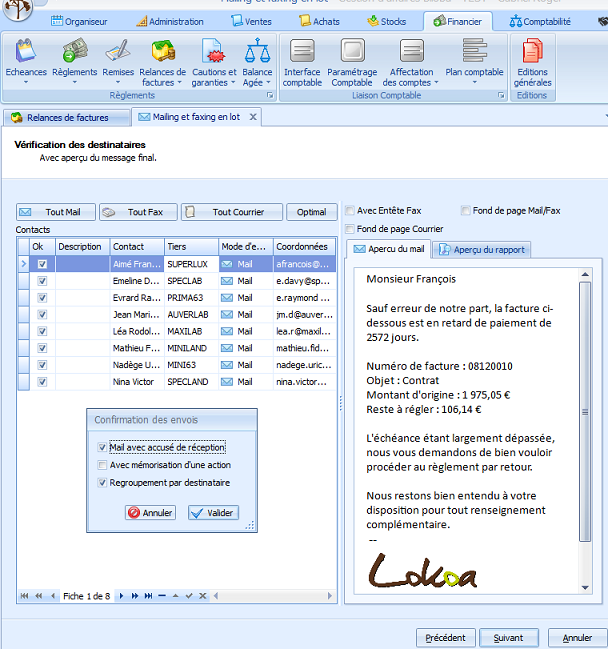The height and width of the screenshot is (649, 608).
Task: Go to previous page in navigator
Action: (38, 596)
